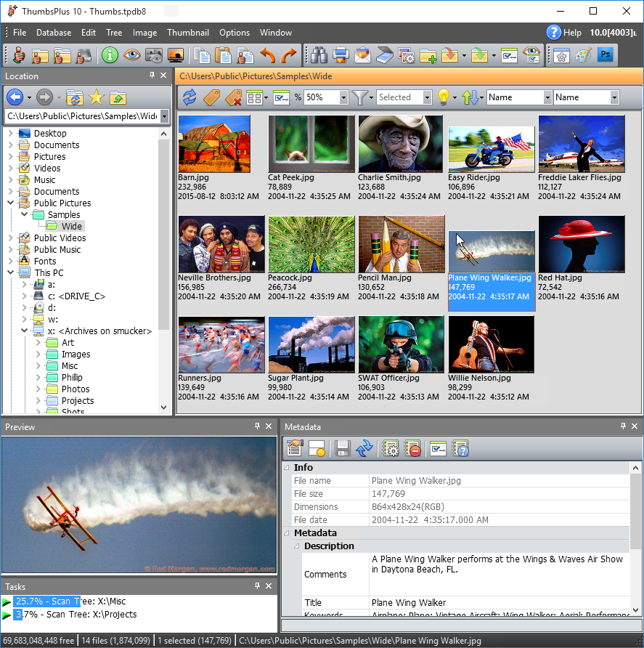Click the color palette icon in toolbar
The width and height of the screenshot is (644, 648).
[x=583, y=55]
